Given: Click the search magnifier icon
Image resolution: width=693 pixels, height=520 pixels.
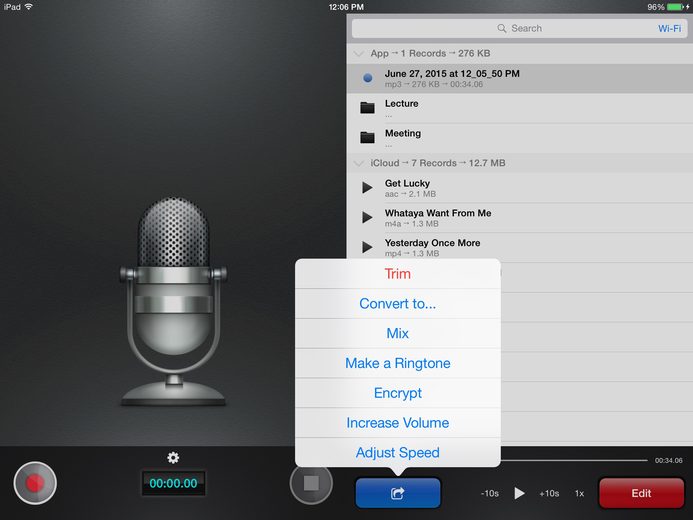Looking at the screenshot, I should tap(502, 28).
